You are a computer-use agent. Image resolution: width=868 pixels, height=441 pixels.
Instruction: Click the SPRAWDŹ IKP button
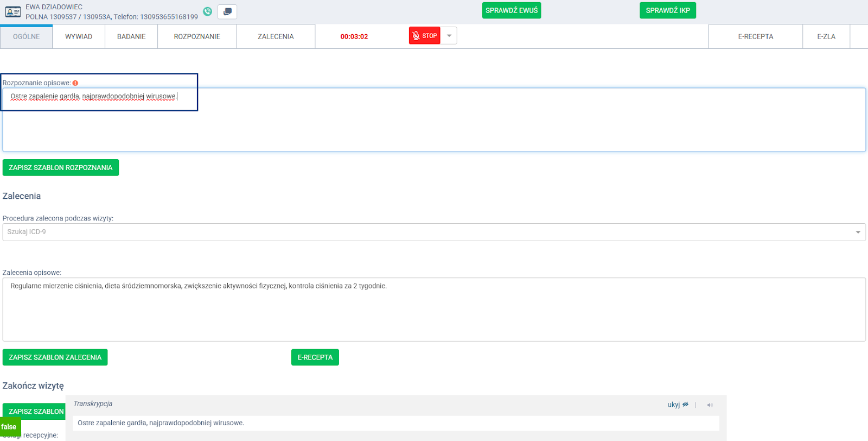pyautogui.click(x=667, y=10)
